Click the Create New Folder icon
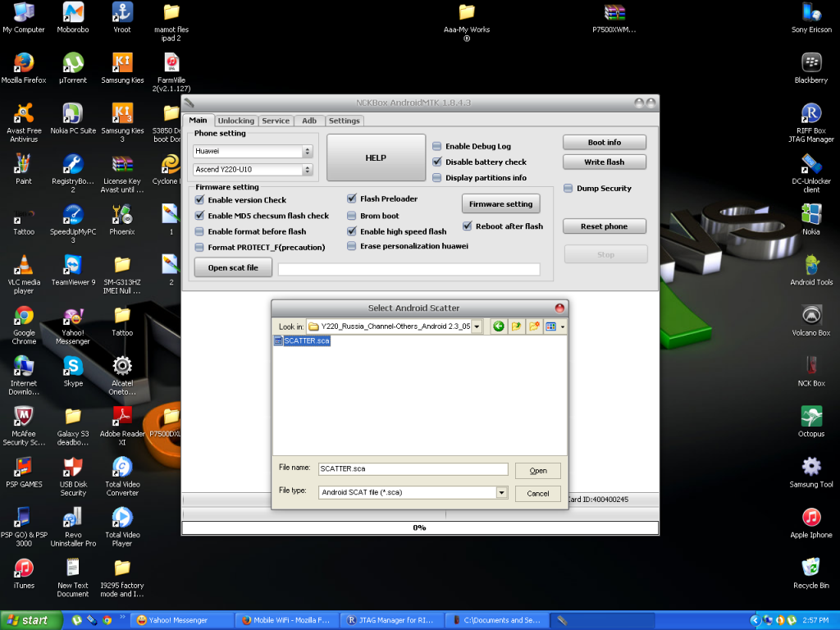Image resolution: width=840 pixels, height=630 pixels. pos(534,326)
